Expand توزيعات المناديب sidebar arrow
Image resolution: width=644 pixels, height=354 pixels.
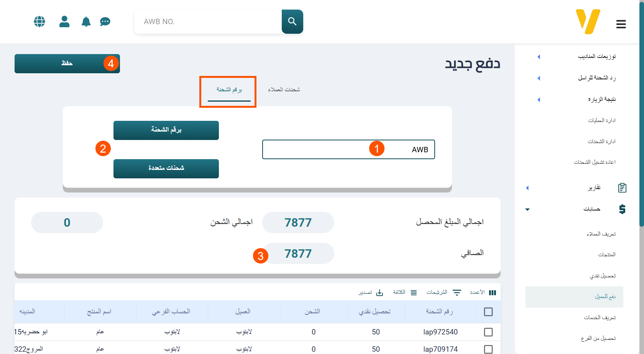coord(539,57)
